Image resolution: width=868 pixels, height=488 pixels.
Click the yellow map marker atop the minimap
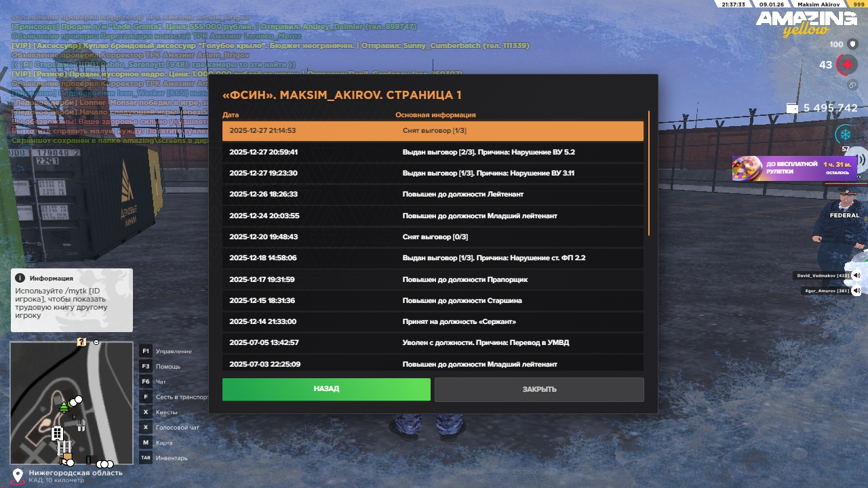[81, 342]
